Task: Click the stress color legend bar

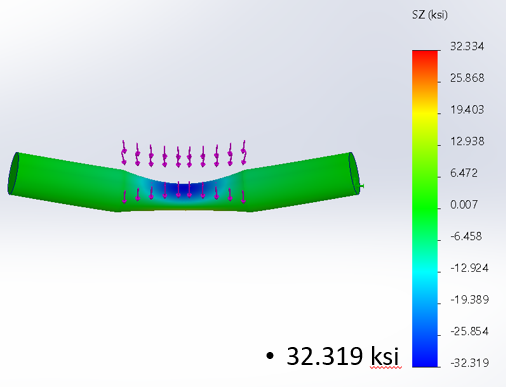Action: coord(425,209)
